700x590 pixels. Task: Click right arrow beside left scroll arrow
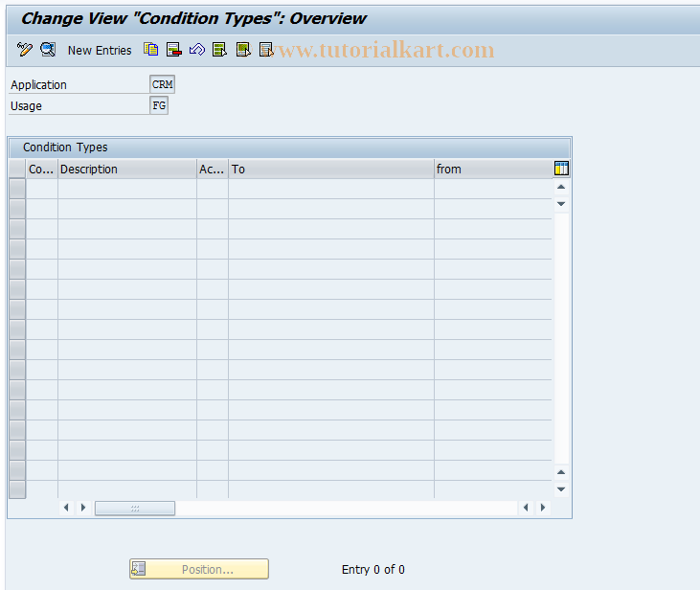pyautogui.click(x=83, y=508)
